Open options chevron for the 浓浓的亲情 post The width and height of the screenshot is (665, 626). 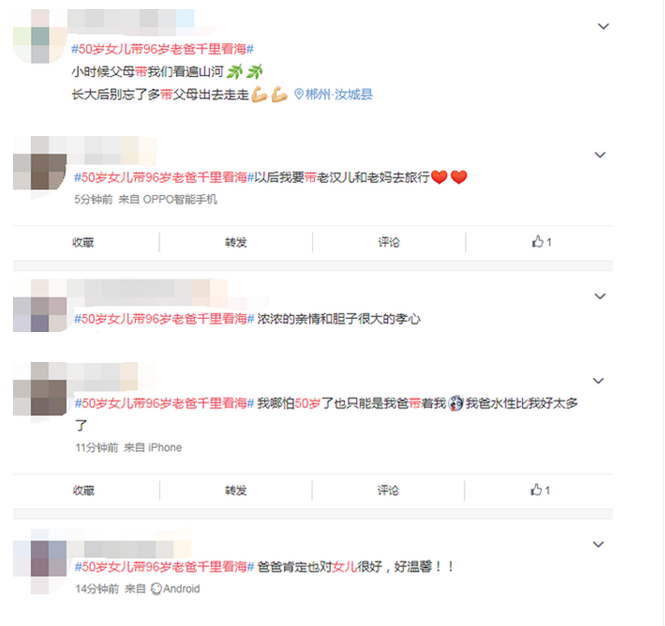(x=600, y=296)
